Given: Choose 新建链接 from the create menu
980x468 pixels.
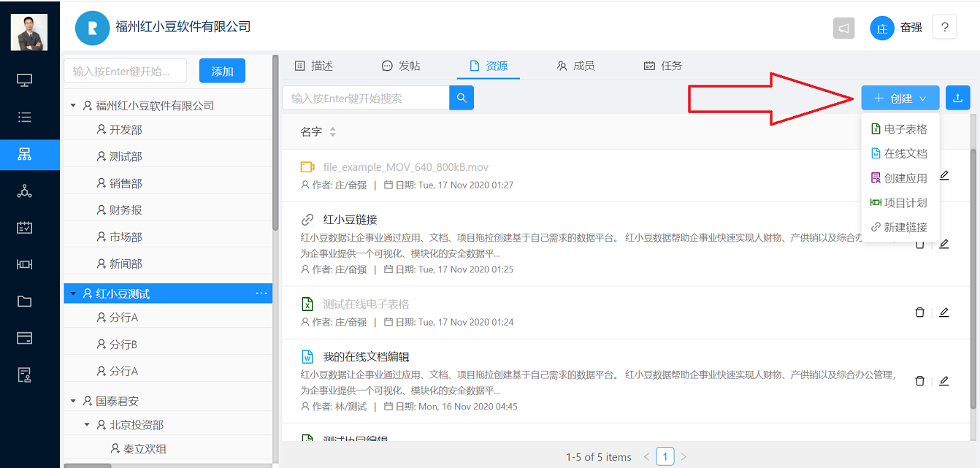Looking at the screenshot, I should coord(900,228).
